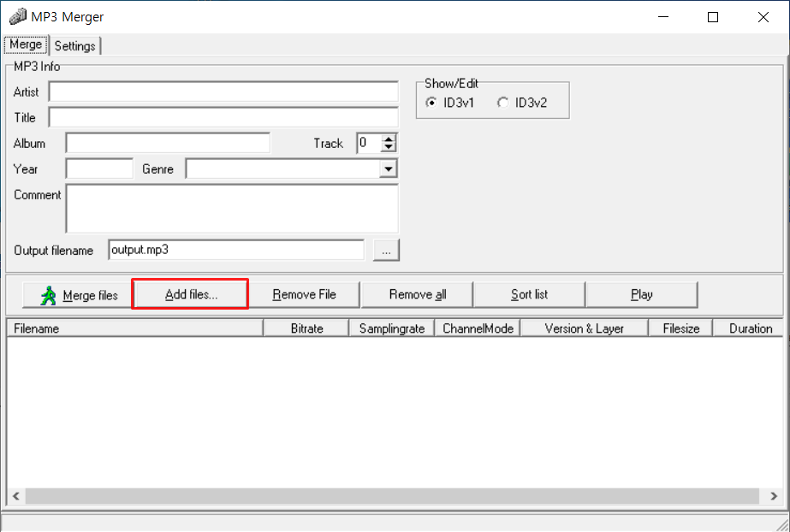Select the ID3v2 radio button

(x=502, y=103)
